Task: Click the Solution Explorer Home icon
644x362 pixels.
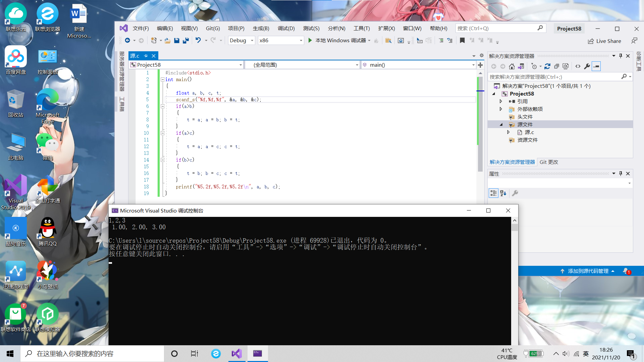Action: (x=512, y=66)
